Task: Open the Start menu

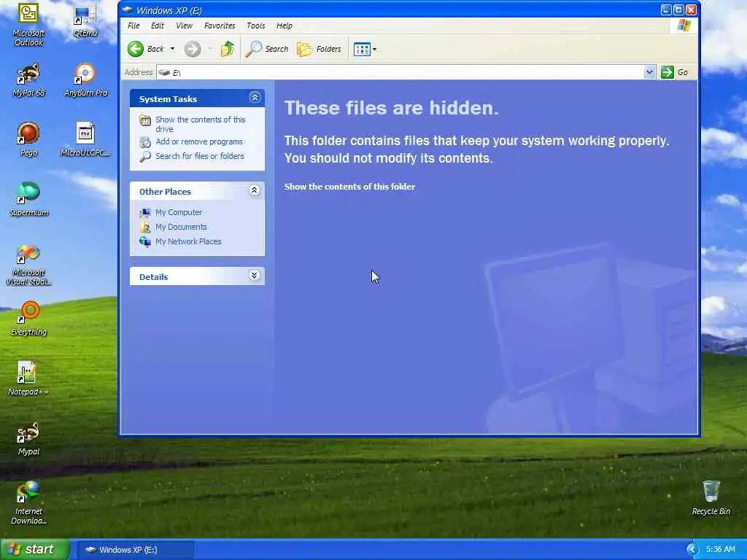Action: 34,549
